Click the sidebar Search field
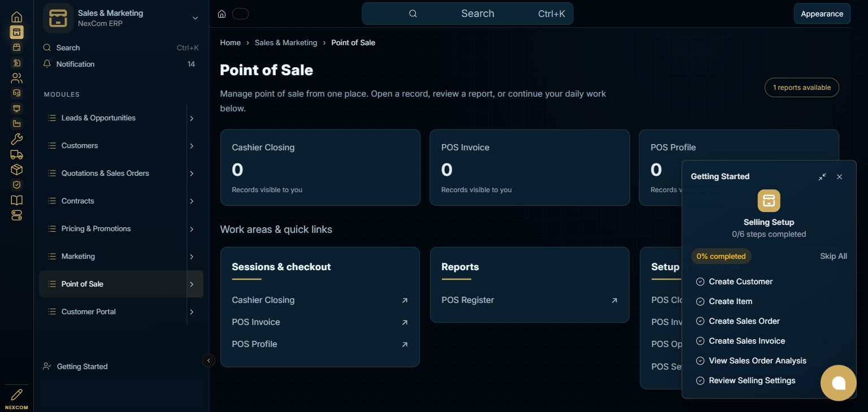This screenshot has height=412, width=868. point(121,48)
